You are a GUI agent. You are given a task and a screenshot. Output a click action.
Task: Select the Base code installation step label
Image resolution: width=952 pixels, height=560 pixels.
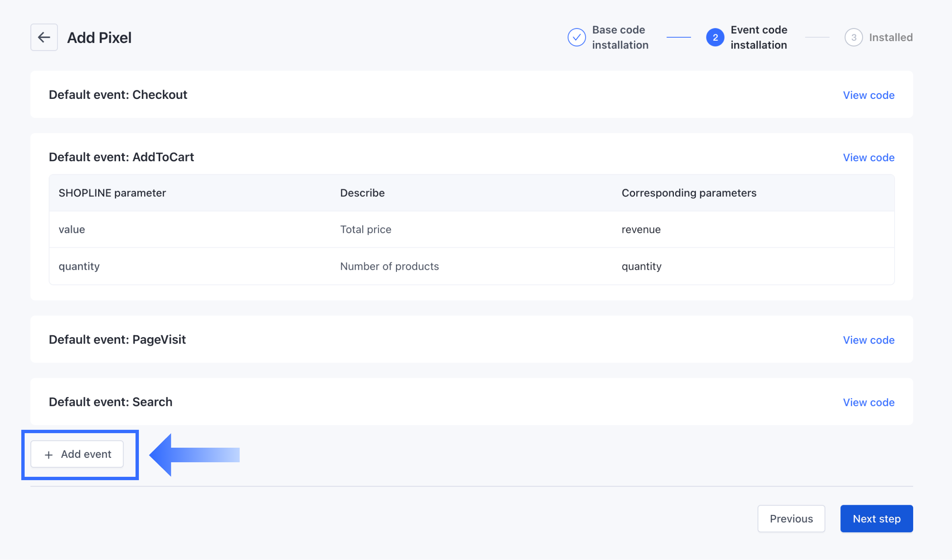pos(620,37)
